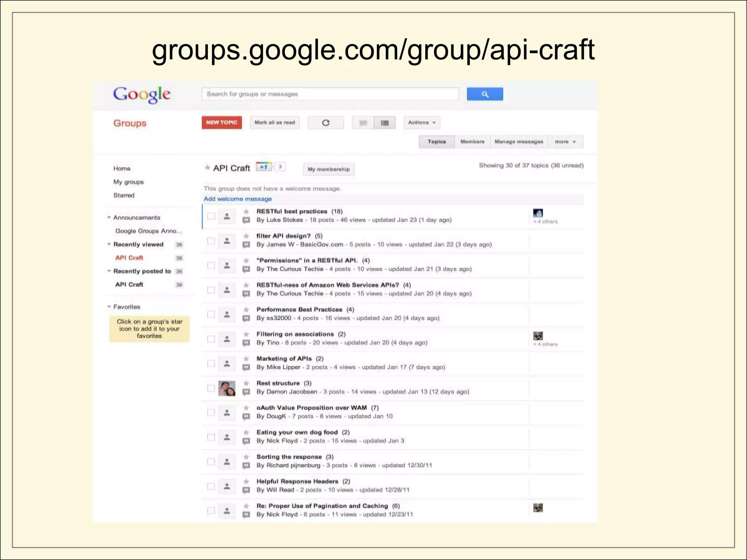The image size is (747, 560).
Task: Click the Add welcome message link
Action: [237, 199]
